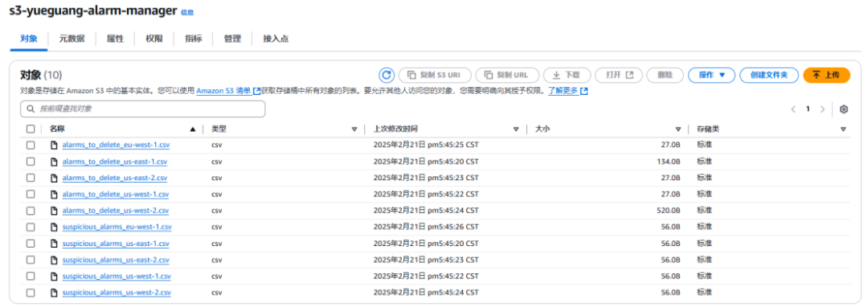Check the box for suspicious_alarms_us-east-2.csv

tap(31, 260)
